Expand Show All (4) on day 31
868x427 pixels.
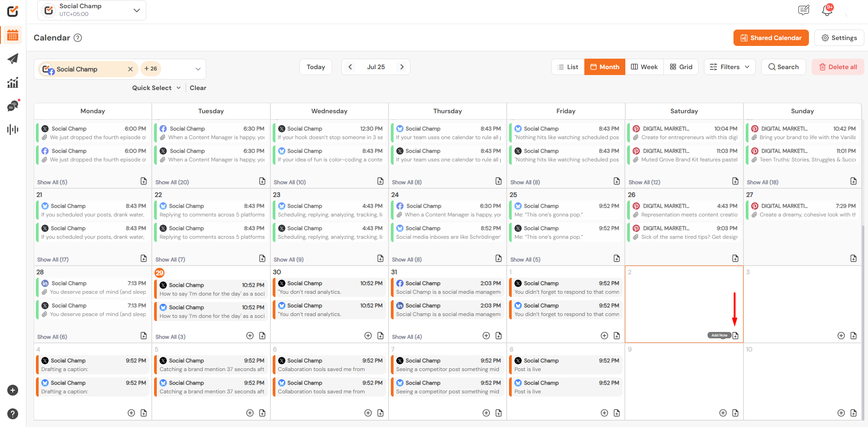click(407, 337)
